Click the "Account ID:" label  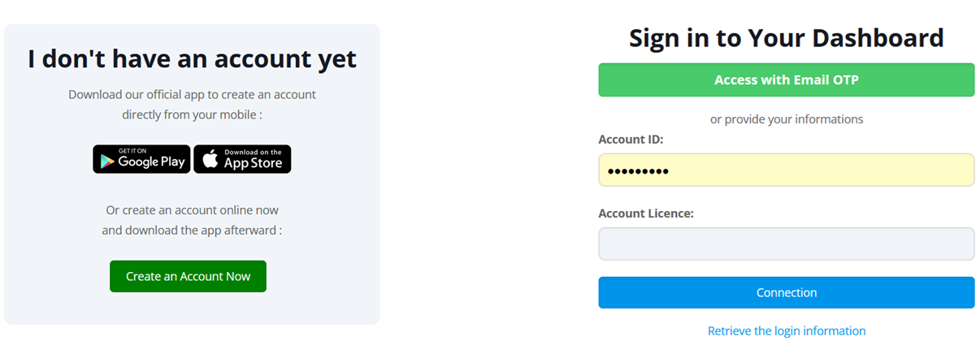631,140
